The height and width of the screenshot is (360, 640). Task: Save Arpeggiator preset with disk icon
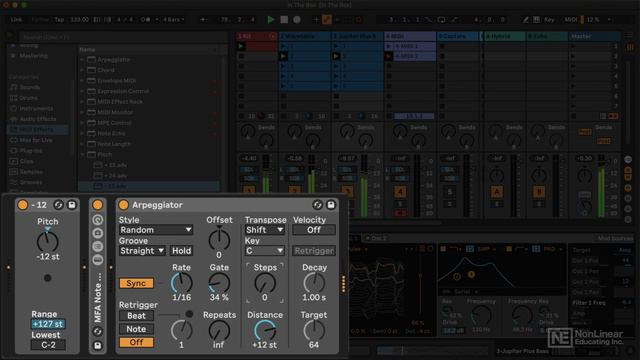[331, 205]
